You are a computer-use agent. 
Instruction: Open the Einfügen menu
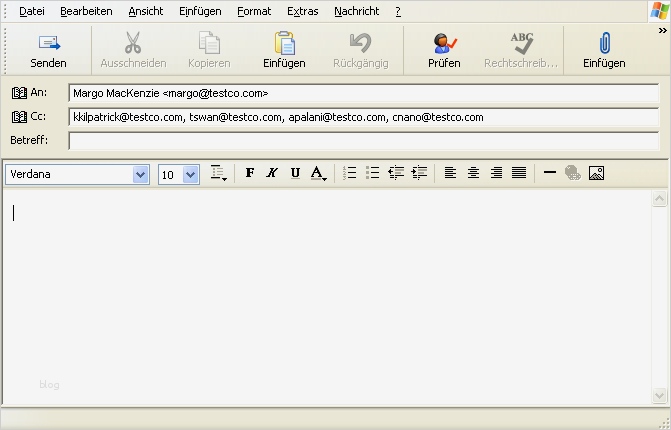[x=200, y=11]
